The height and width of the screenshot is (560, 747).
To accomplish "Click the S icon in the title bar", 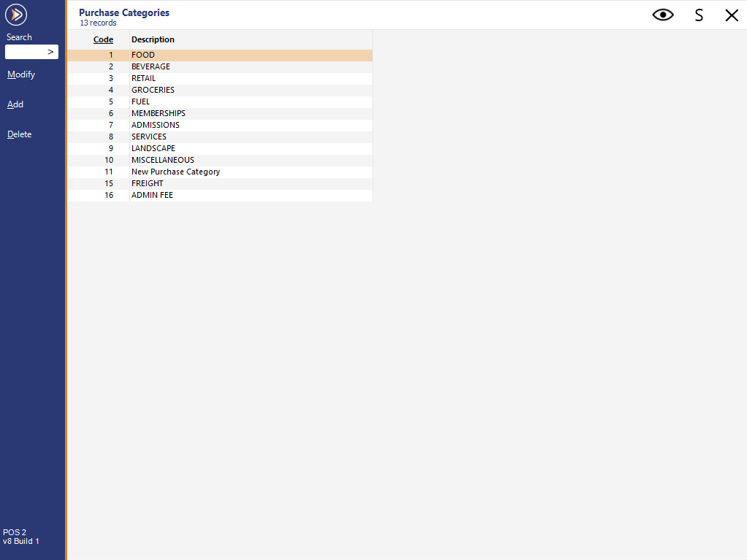I will click(698, 15).
